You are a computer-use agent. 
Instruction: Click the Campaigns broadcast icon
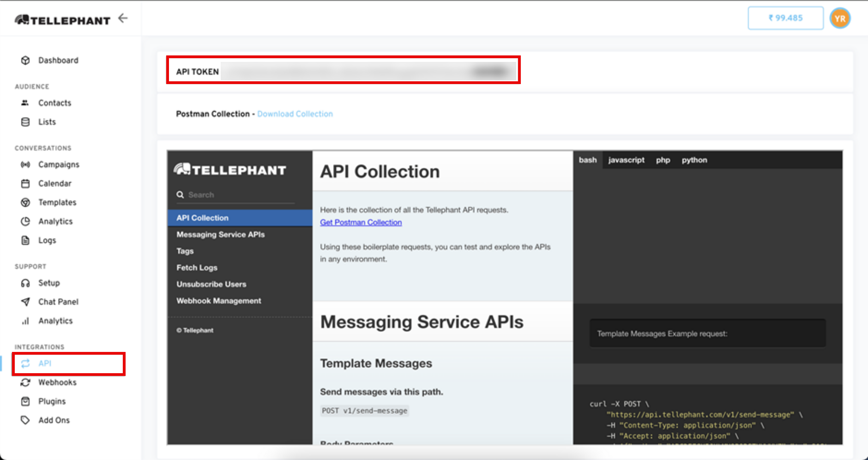25,164
